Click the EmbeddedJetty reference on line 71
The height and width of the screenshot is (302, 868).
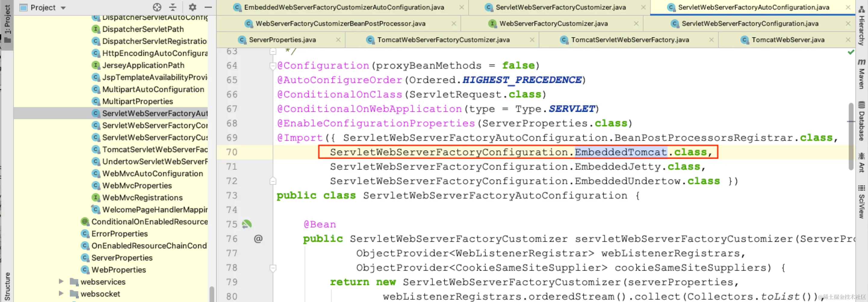(618, 167)
